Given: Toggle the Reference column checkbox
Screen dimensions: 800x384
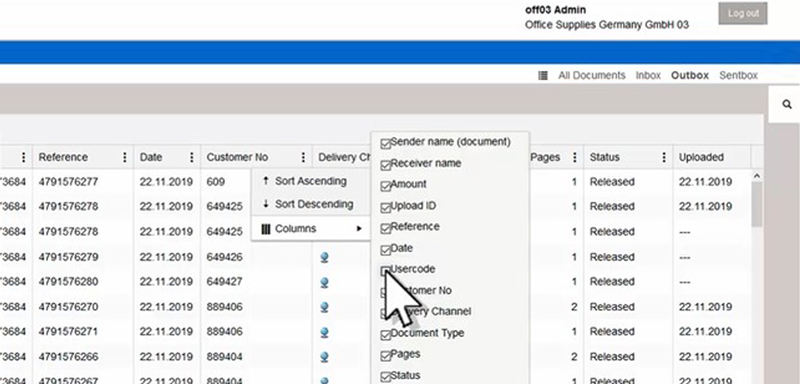Looking at the screenshot, I should pos(386,228).
